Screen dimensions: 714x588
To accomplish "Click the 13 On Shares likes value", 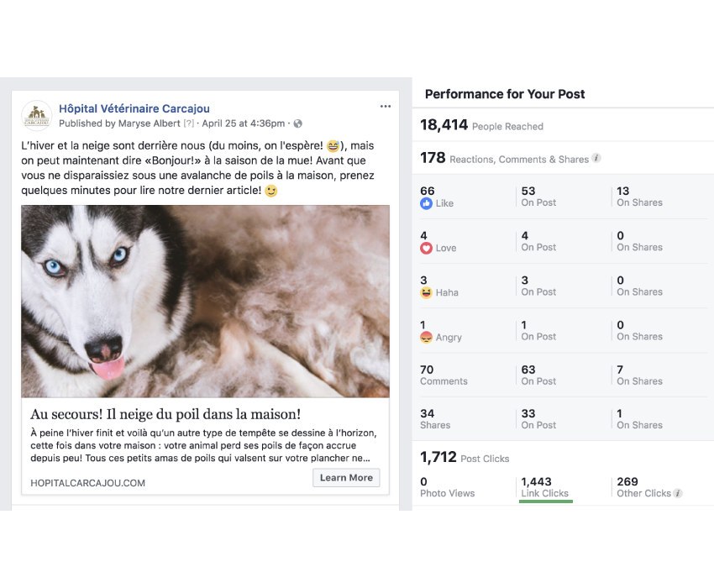I will 639,197.
